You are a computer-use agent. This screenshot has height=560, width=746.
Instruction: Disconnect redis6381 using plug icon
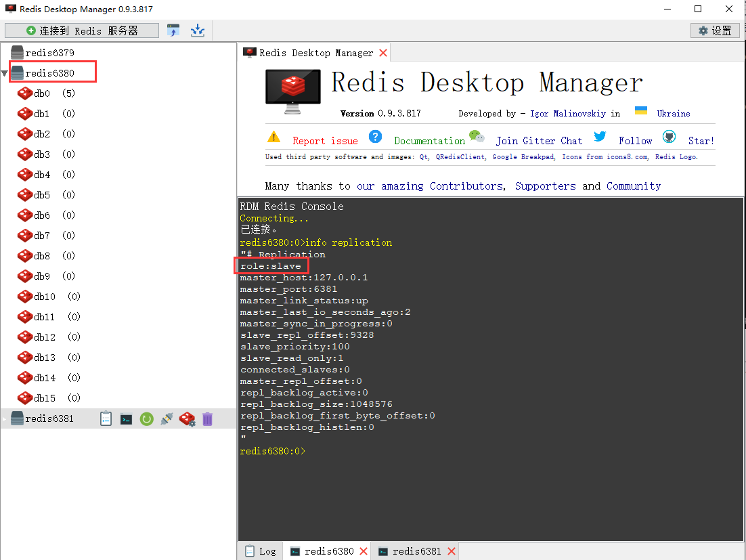(x=167, y=418)
